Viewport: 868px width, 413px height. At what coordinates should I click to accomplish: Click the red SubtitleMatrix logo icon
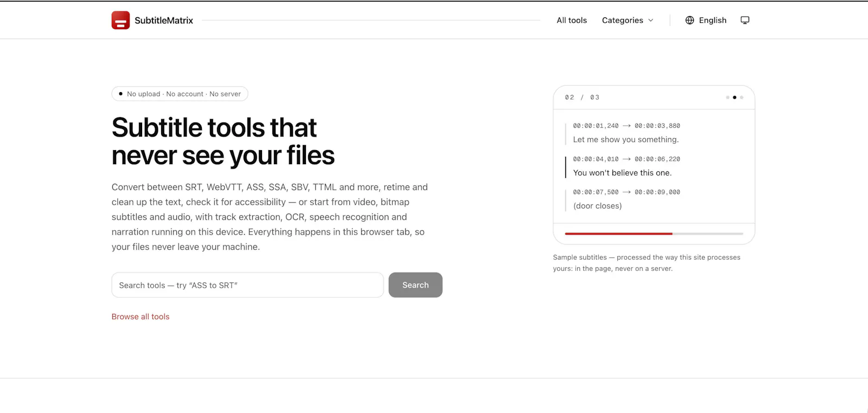click(120, 20)
